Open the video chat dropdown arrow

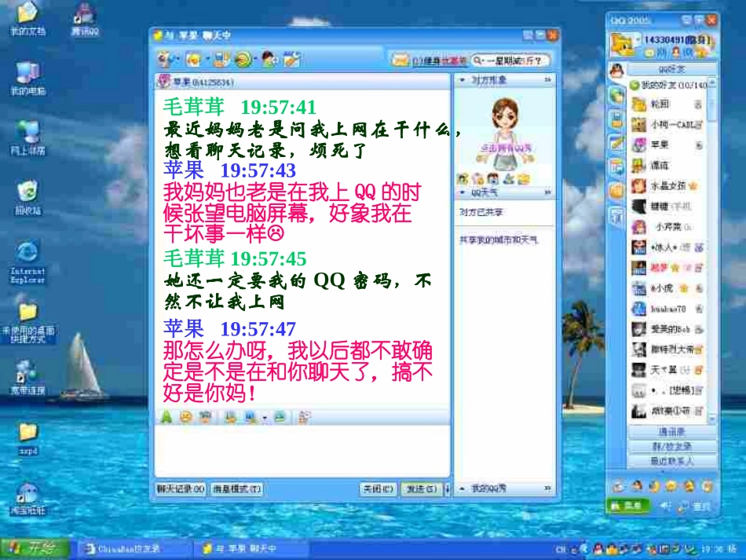click(x=177, y=60)
